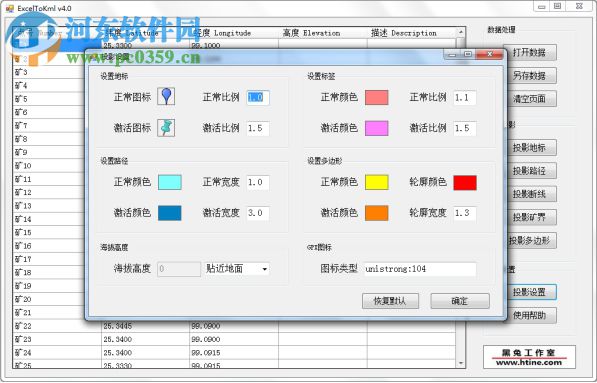
Task: Click the 黑兔工作室 www.htine.com logo link
Action: [x=529, y=357]
